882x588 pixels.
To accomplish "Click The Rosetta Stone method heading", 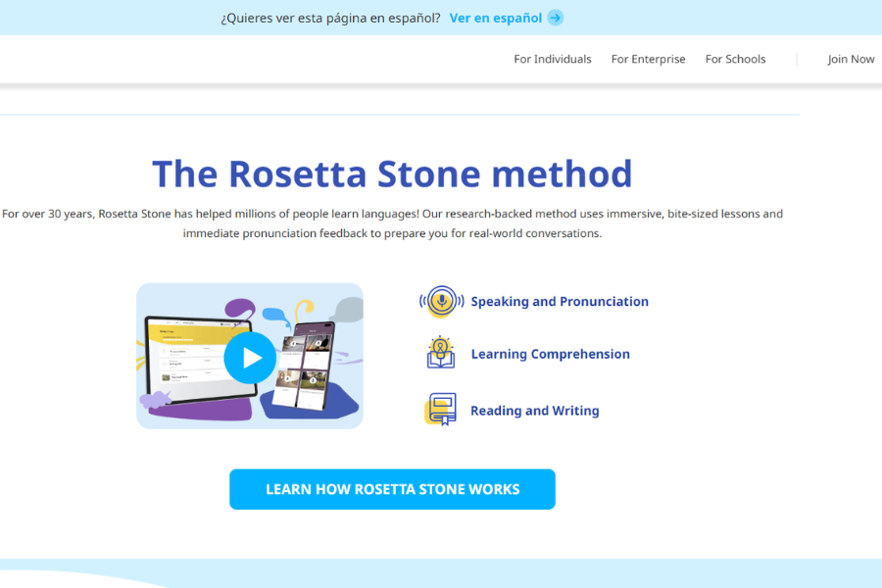I will pos(392,173).
